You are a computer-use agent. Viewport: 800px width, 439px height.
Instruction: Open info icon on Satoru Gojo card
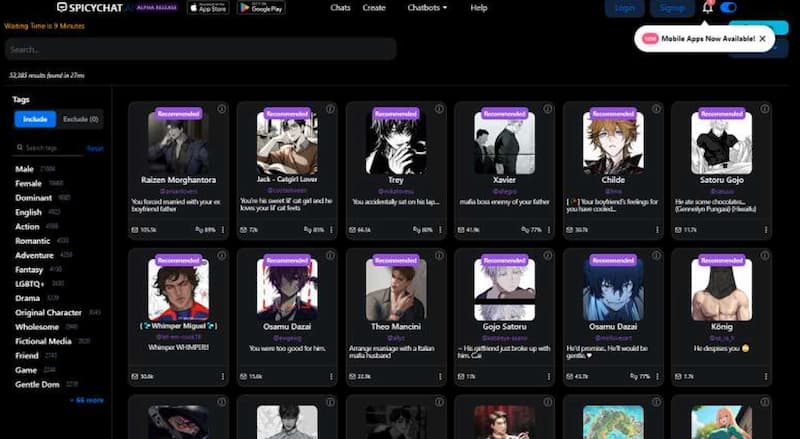(x=764, y=109)
